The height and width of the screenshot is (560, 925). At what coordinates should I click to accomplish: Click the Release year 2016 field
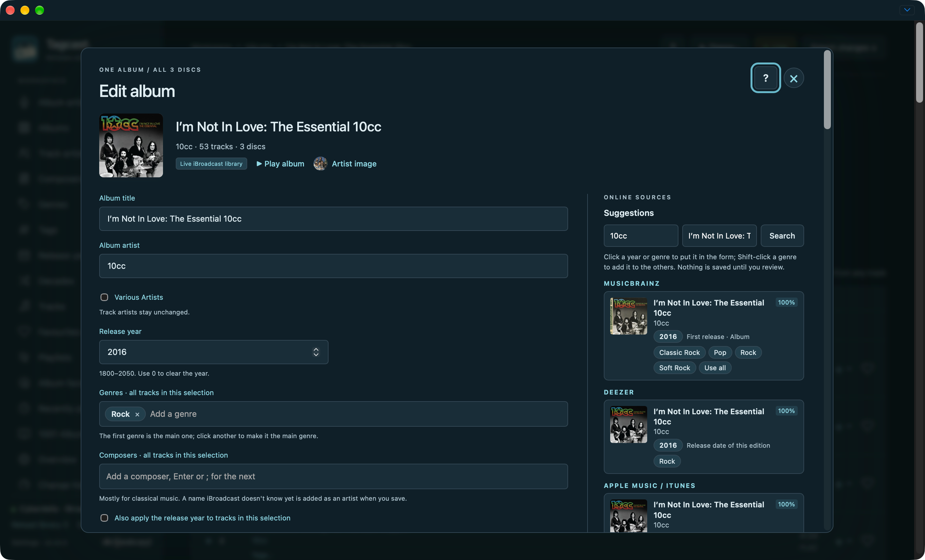(x=214, y=352)
